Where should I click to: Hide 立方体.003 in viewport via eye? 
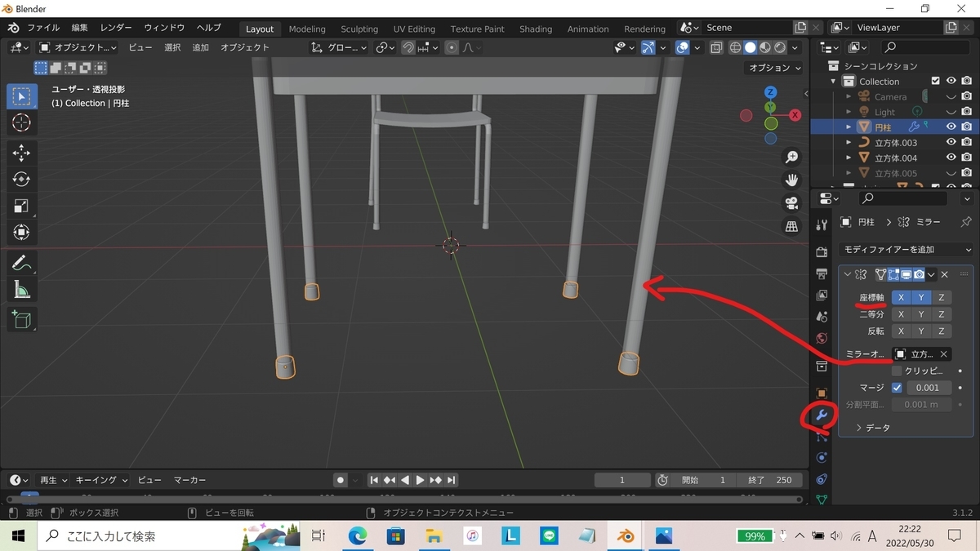click(951, 142)
